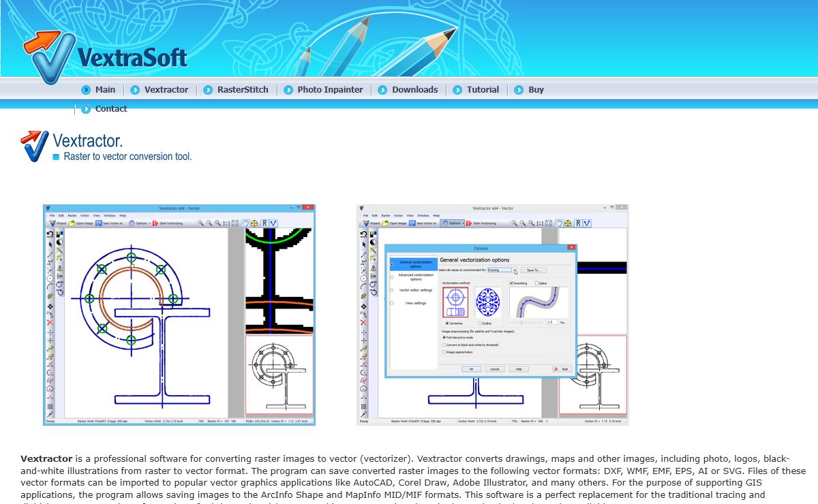Image resolution: width=818 pixels, height=504 pixels.
Task: Click Start Vectorizing in the right screenshot
Action: pyautogui.click(x=481, y=223)
